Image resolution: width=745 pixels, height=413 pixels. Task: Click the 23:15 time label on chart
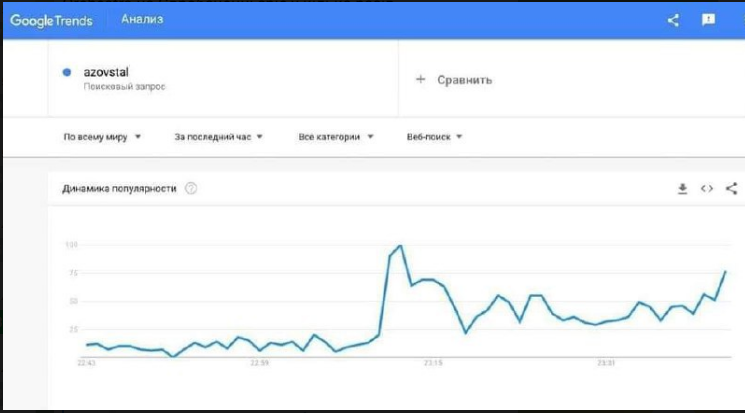pos(433,364)
